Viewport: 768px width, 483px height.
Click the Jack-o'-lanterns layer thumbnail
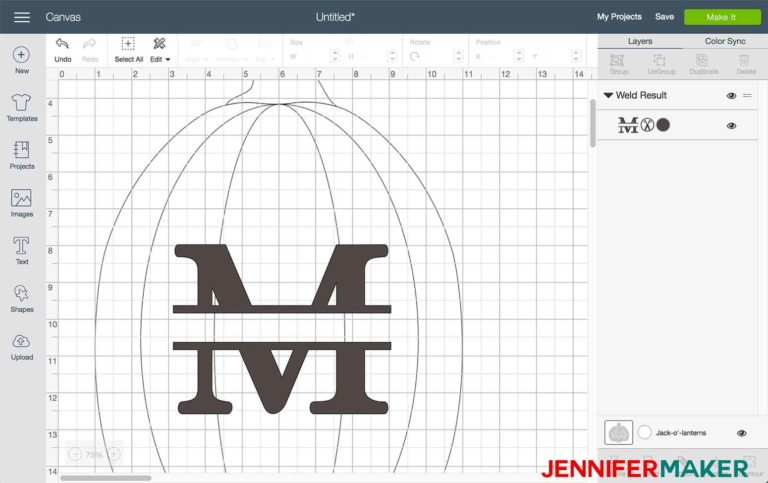[x=618, y=433]
